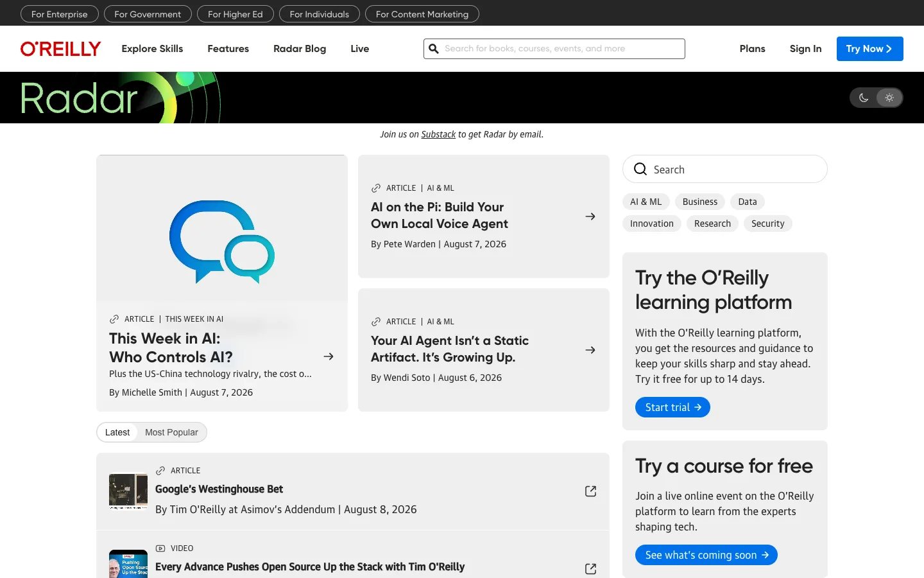The height and width of the screenshot is (578, 924).
Task: Switch to light mode sun icon
Action: [x=889, y=98]
